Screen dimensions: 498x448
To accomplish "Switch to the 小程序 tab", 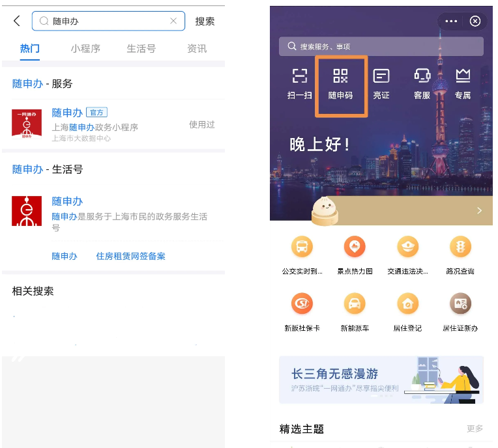I will (x=85, y=49).
